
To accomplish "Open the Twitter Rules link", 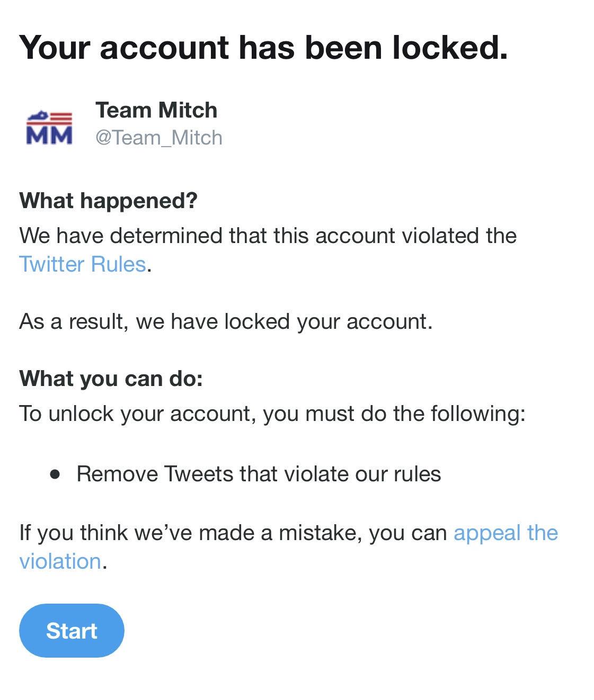I will [82, 264].
